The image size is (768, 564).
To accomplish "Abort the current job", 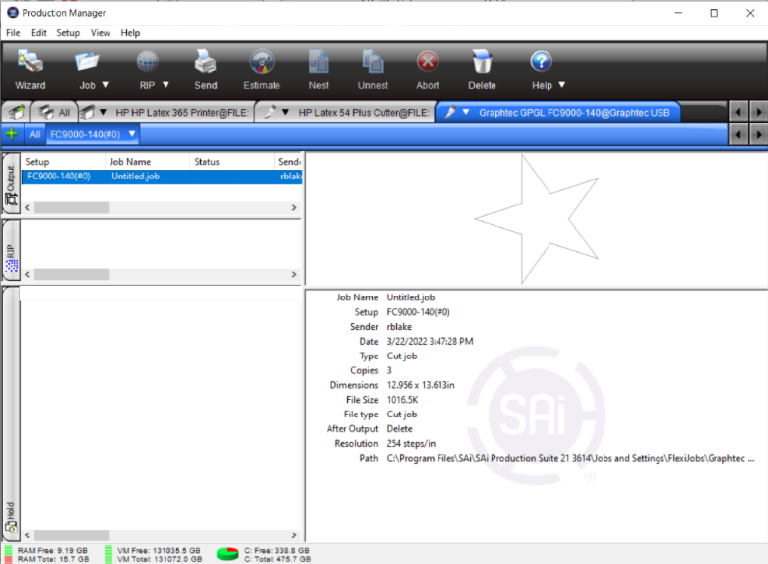I will pyautogui.click(x=428, y=69).
